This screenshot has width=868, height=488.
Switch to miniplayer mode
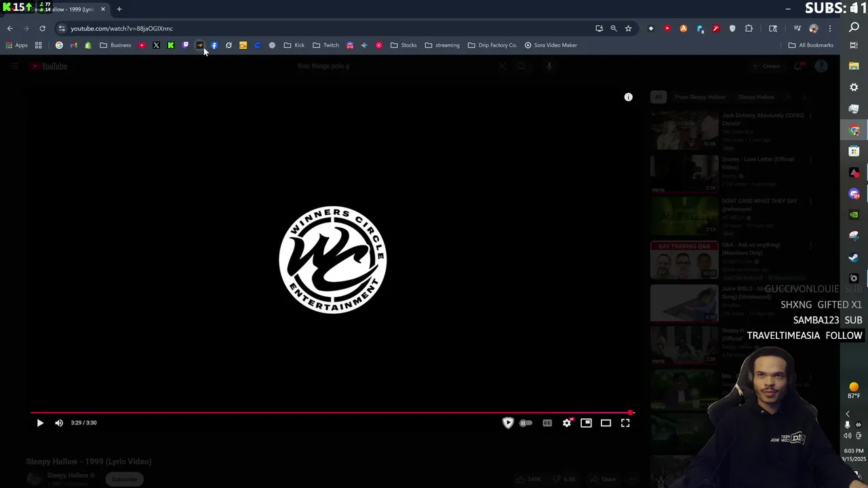coord(587,423)
